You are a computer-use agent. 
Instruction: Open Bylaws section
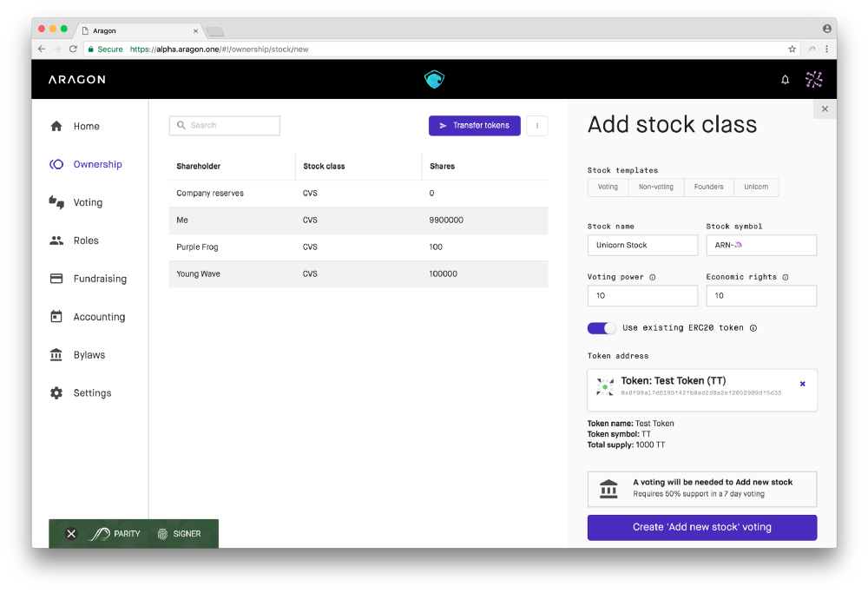click(77, 355)
